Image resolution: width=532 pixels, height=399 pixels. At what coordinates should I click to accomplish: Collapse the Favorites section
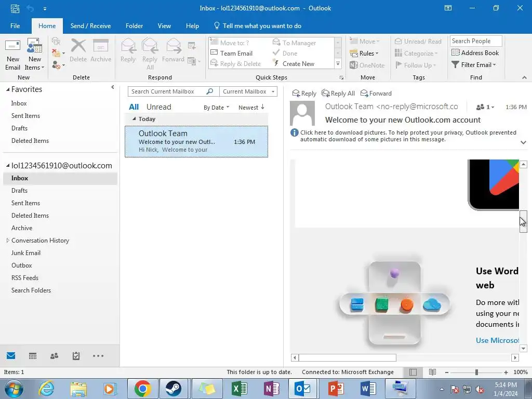point(8,89)
